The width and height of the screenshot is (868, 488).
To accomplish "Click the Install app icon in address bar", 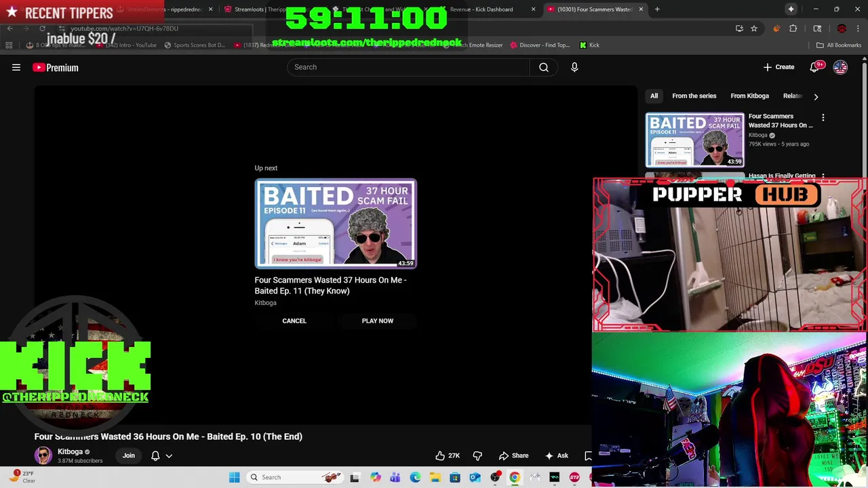I will pyautogui.click(x=739, y=28).
